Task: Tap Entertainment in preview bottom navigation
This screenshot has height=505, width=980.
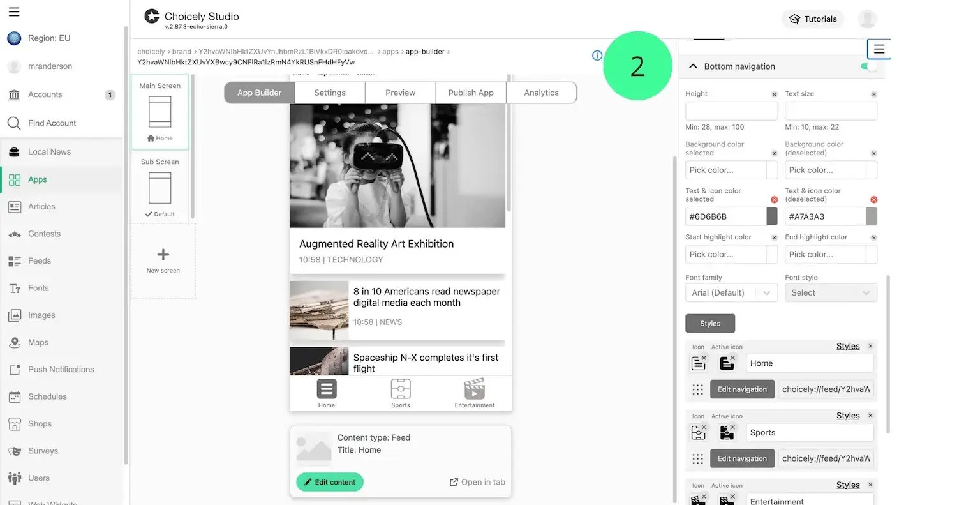Action: coord(475,393)
